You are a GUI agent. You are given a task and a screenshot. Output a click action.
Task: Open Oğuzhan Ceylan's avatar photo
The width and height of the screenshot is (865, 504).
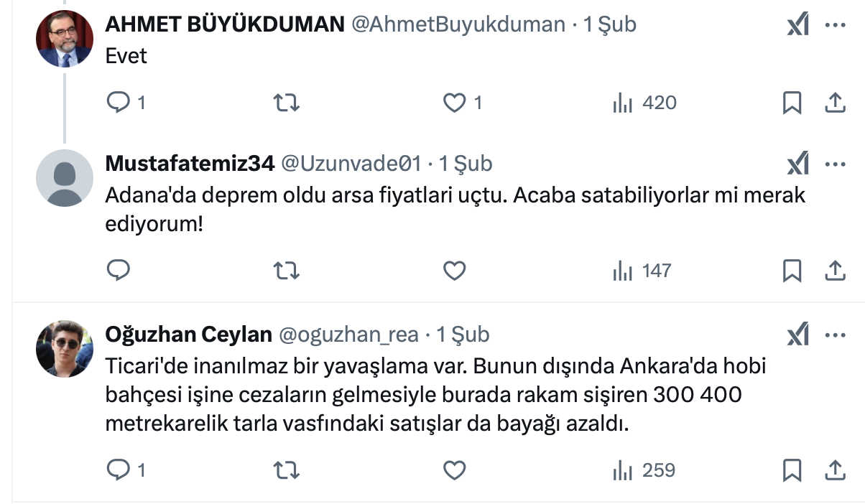click(x=65, y=348)
